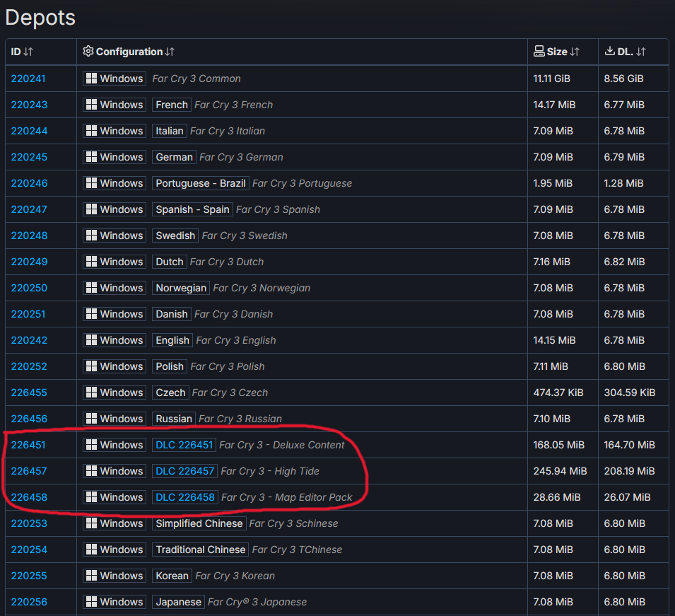Click the Windows tag in the Italian row
Viewport: 675px width, 616px height.
tap(115, 131)
